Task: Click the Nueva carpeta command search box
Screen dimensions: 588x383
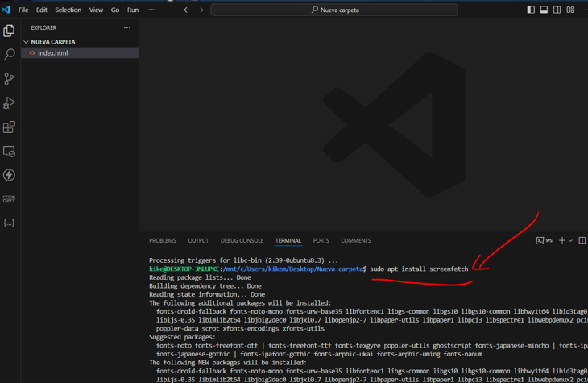Action: pyautogui.click(x=334, y=10)
